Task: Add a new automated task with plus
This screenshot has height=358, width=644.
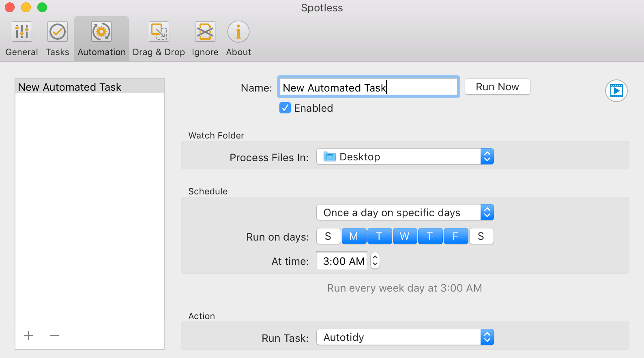Action: [x=28, y=335]
